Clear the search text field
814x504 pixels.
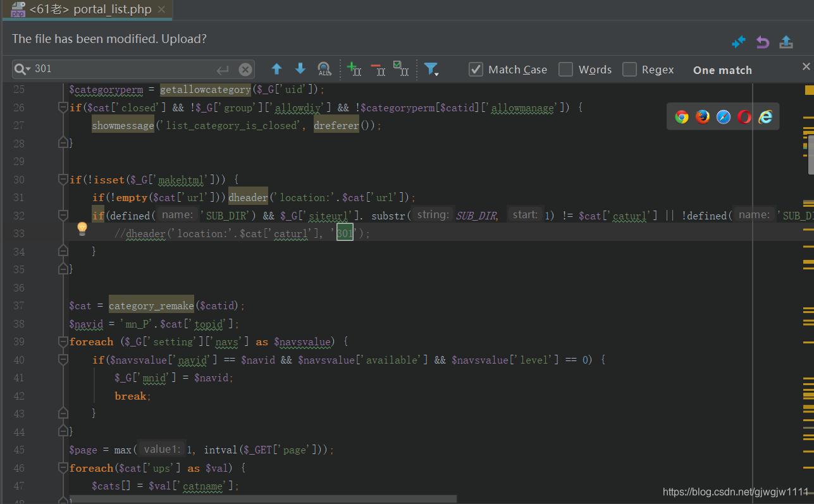coord(245,70)
